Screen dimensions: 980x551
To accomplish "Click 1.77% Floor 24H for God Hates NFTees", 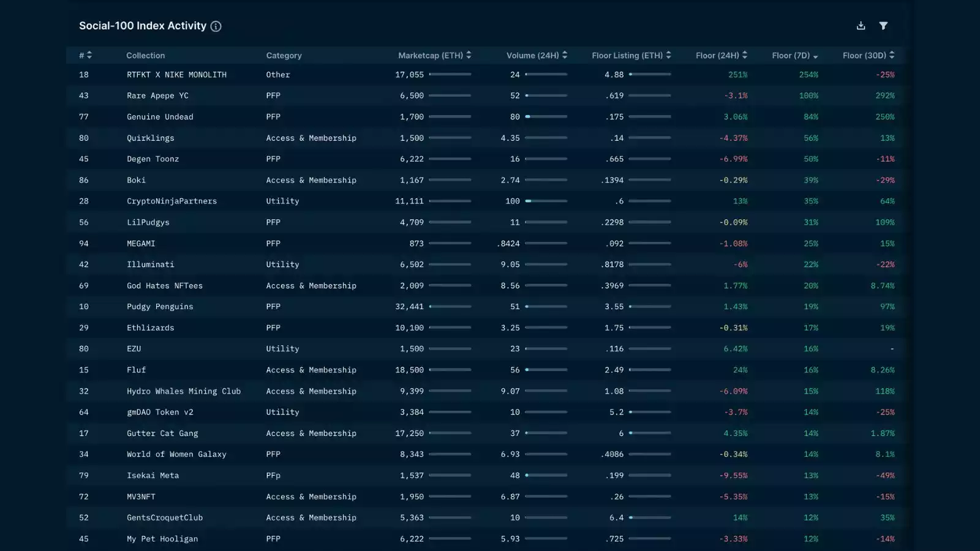I will [x=735, y=286].
